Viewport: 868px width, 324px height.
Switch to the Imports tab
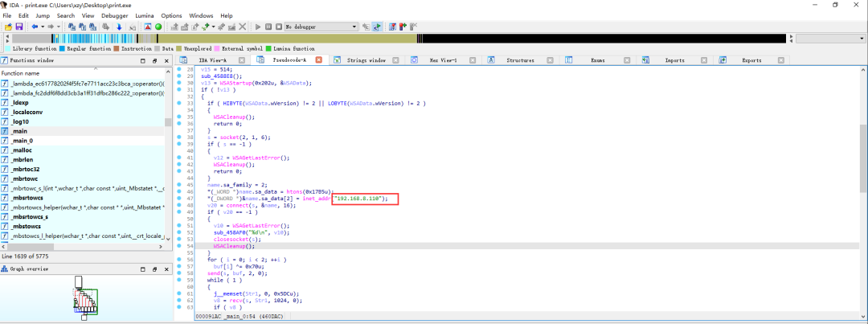click(x=674, y=60)
